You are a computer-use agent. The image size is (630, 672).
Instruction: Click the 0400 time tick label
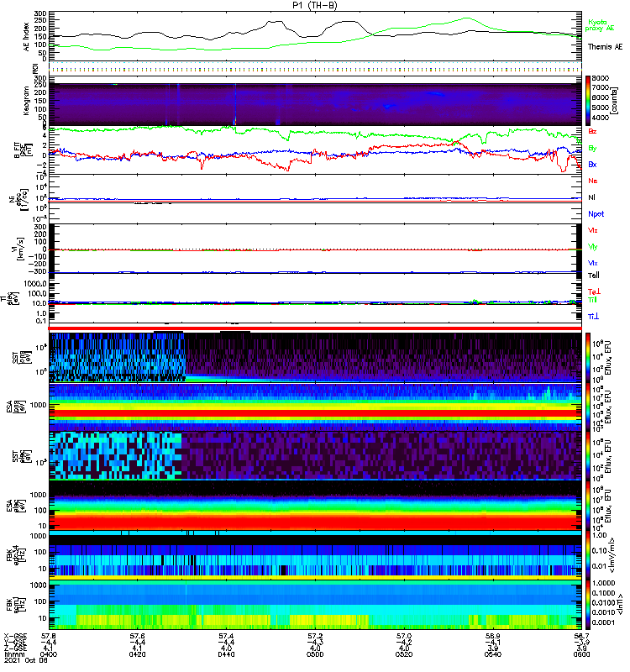[48, 654]
